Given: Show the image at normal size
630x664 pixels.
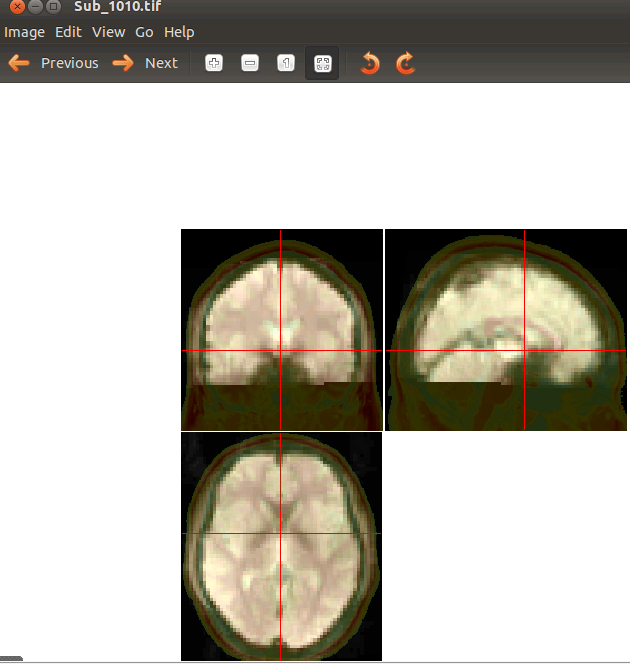Looking at the screenshot, I should [x=286, y=64].
